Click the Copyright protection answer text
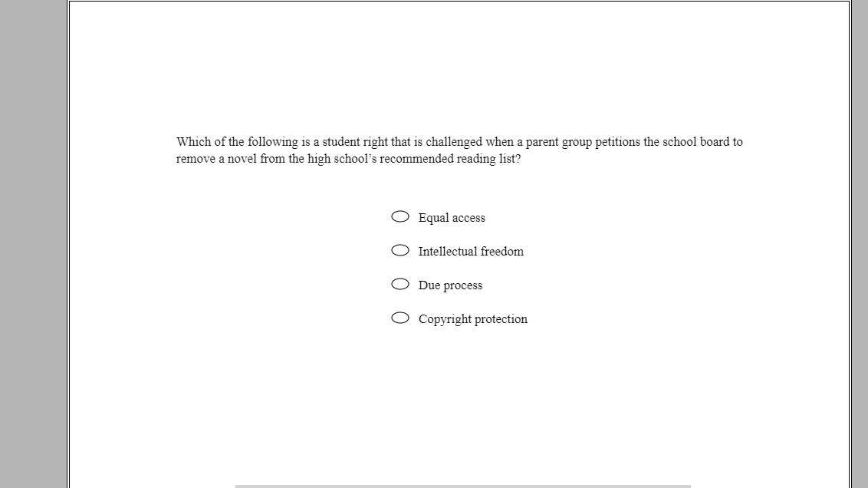The width and height of the screenshot is (868, 488). click(473, 318)
